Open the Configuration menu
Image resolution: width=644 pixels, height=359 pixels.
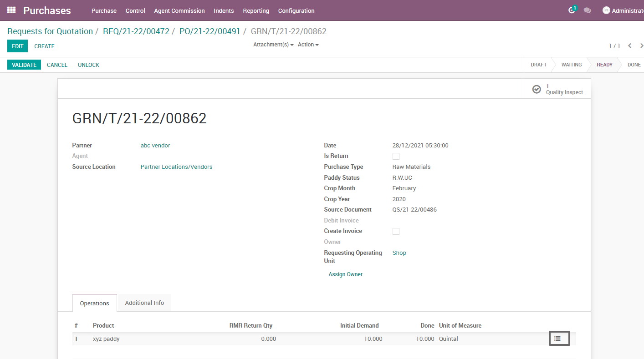(x=296, y=10)
